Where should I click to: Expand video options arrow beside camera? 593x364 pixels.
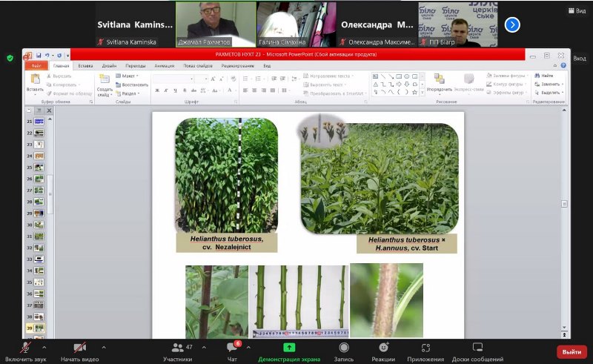pyautogui.click(x=103, y=347)
